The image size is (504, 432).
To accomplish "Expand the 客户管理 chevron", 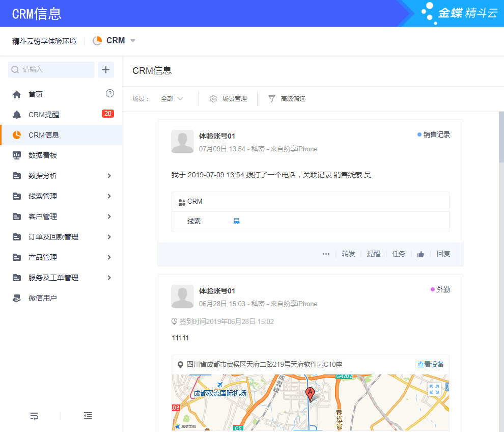I will click(x=109, y=217).
